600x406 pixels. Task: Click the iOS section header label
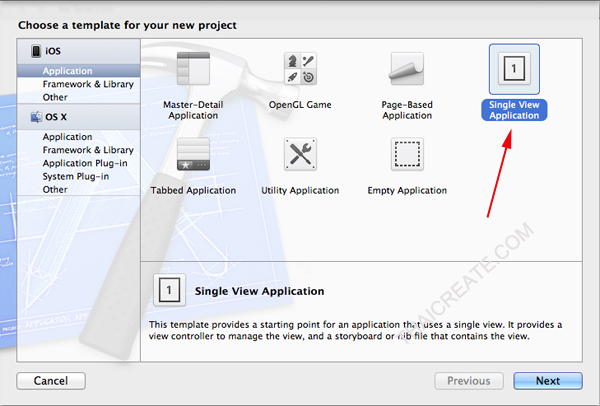(53, 51)
